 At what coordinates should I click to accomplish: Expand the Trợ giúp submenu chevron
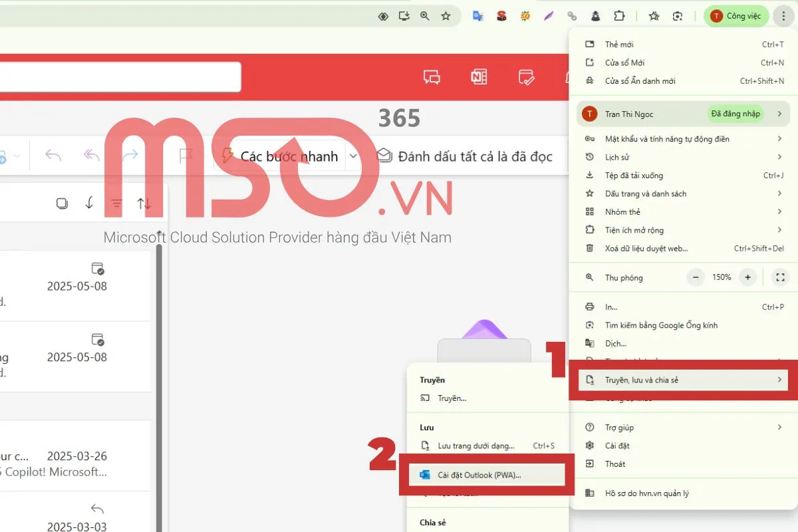pos(779,427)
